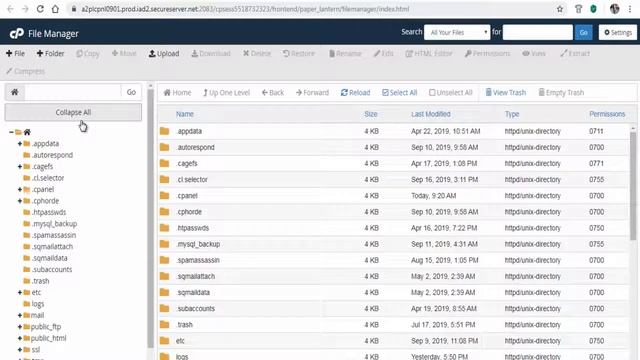Image resolution: width=640 pixels, height=360 pixels.
Task: Click Empty Trash
Action: [561, 93]
